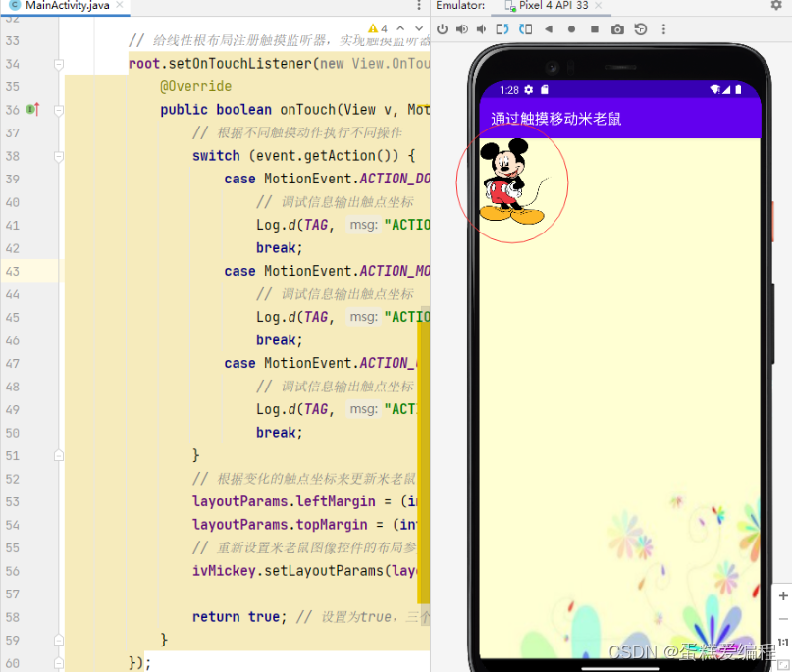Click the settings gear in the phone status bar
This screenshot has height=672, width=792.
click(528, 90)
